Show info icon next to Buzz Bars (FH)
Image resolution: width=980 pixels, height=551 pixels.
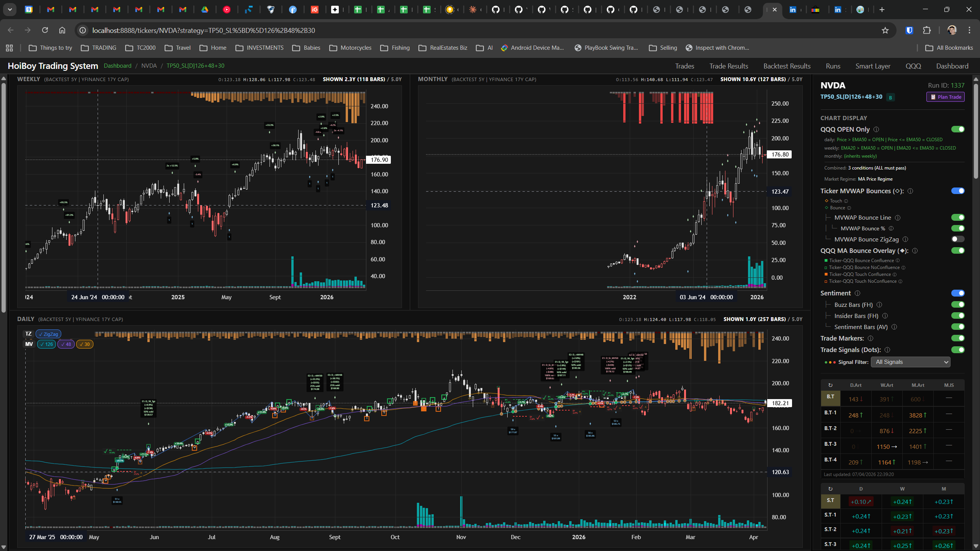pyautogui.click(x=879, y=305)
